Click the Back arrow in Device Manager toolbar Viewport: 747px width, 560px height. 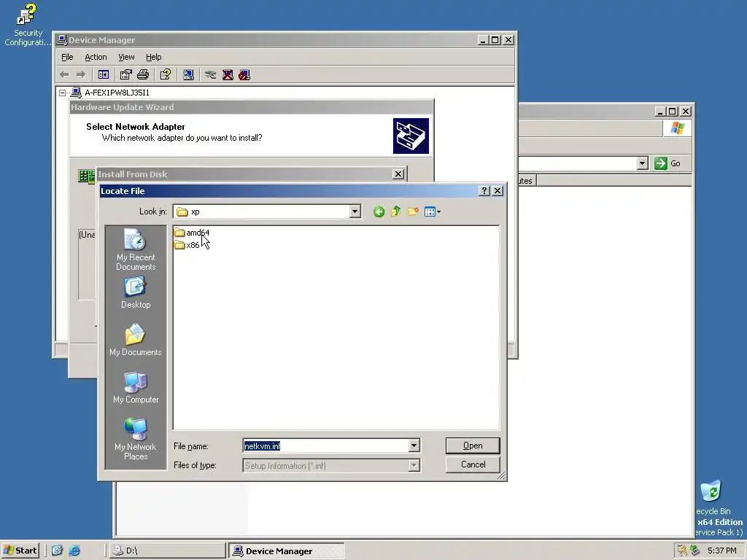[x=64, y=75]
